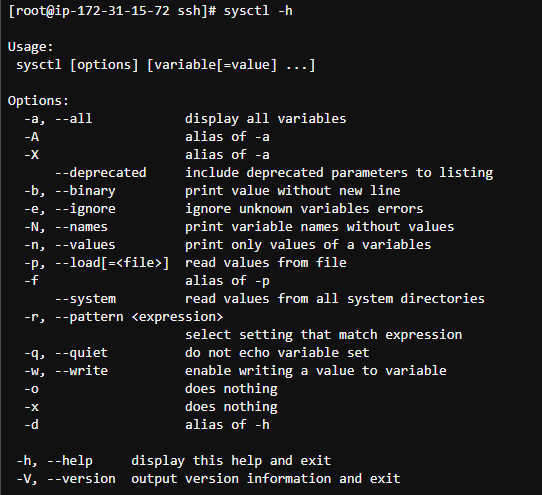
Task: Click 'sysctl [options] [variable[=value] ...]' usage line
Action: click(166, 65)
